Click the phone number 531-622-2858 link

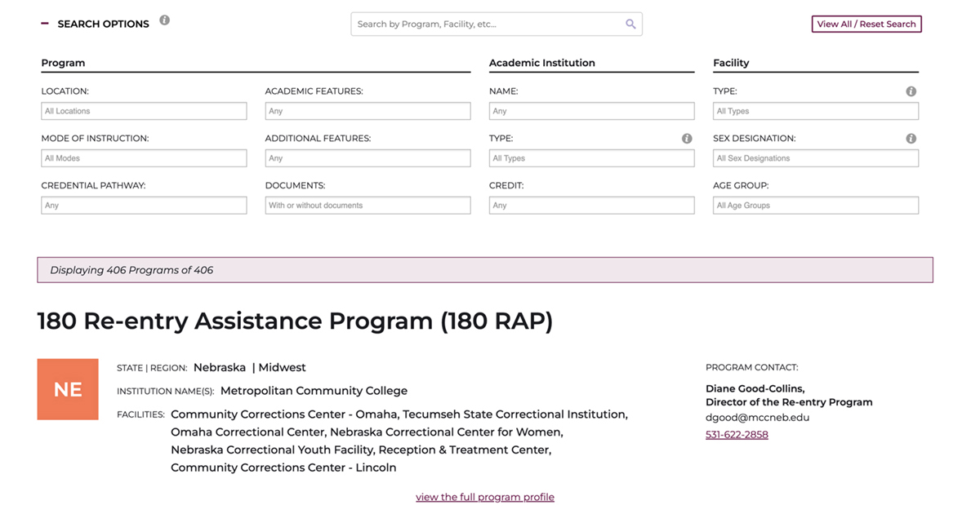(737, 435)
